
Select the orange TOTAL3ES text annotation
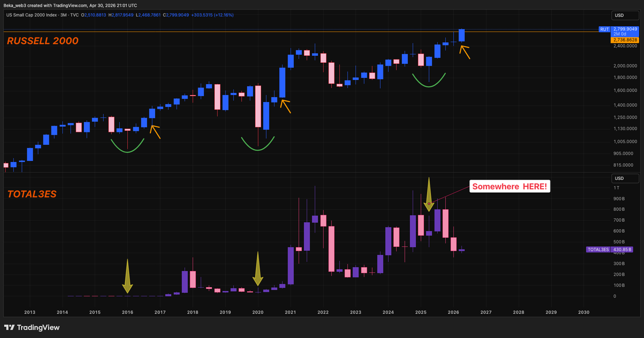point(32,194)
